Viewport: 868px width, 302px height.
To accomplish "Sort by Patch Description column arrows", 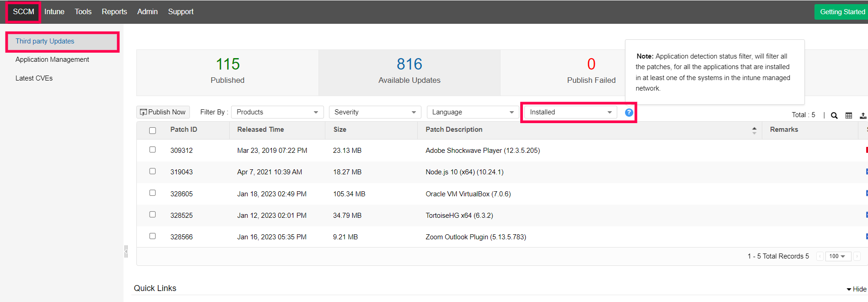I will 754,130.
